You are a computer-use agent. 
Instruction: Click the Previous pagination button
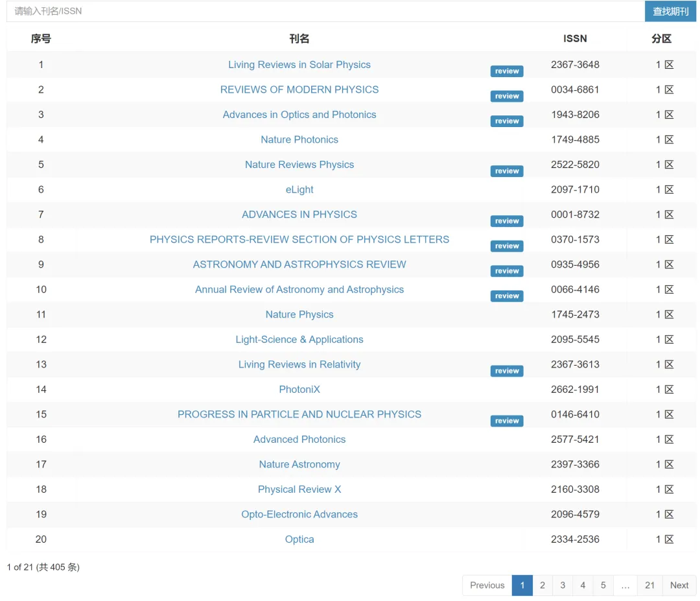point(487,585)
